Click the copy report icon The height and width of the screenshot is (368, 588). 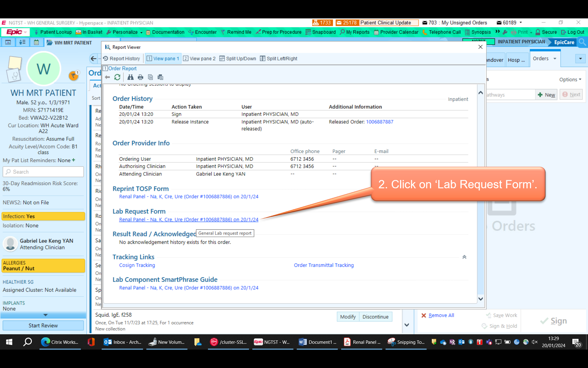click(x=150, y=77)
